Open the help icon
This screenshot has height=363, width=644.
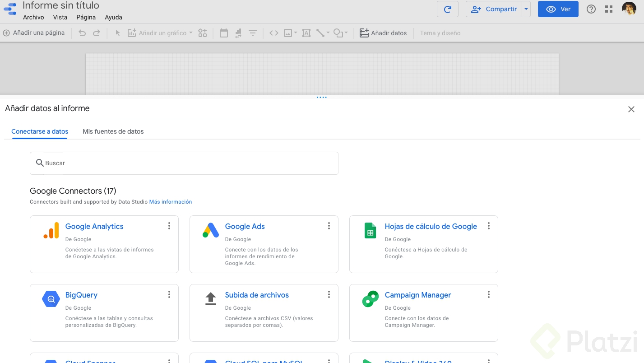pyautogui.click(x=591, y=9)
